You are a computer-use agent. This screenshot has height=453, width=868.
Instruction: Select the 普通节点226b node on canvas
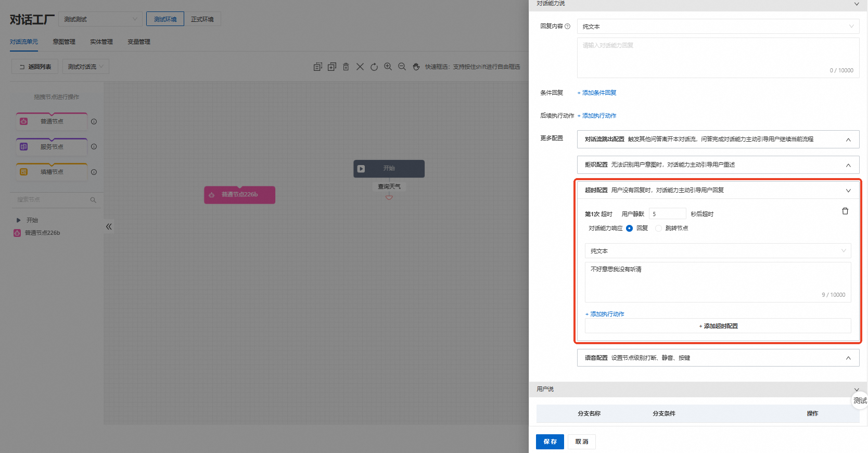tap(239, 195)
